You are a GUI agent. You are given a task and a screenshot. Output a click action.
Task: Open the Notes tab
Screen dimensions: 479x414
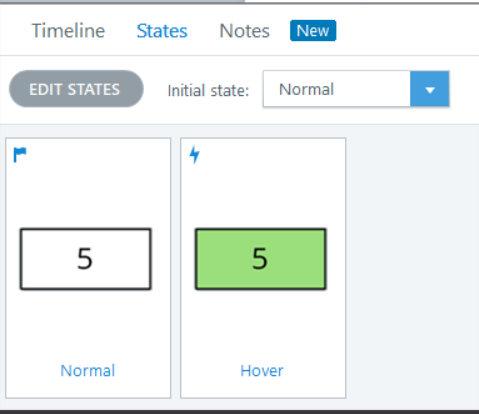point(244,31)
